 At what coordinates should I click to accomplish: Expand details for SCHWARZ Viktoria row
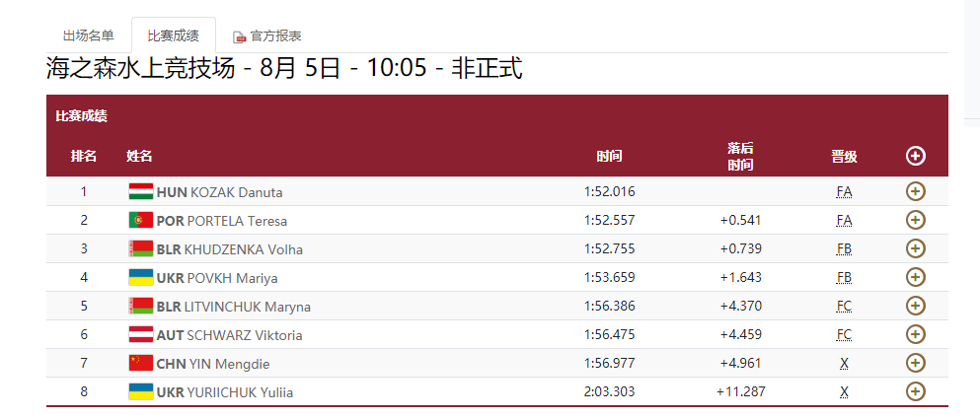(x=915, y=334)
